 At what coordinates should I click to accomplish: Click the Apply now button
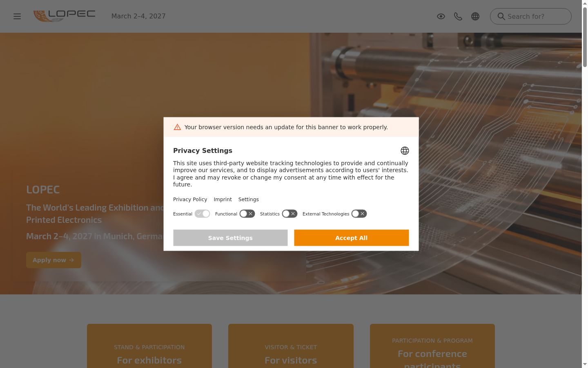tap(53, 260)
